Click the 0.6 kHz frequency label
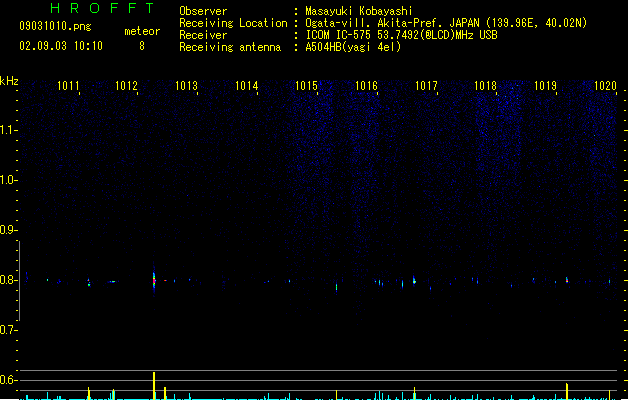This screenshot has width=629, height=400. pyautogui.click(x=8, y=380)
